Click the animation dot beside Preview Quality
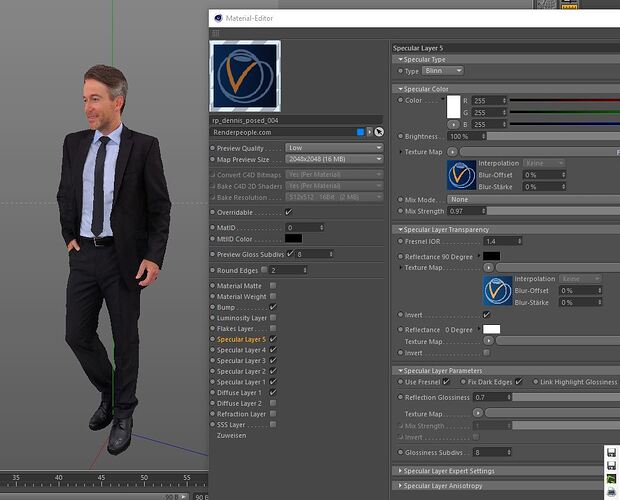The image size is (620, 500). 212,148
